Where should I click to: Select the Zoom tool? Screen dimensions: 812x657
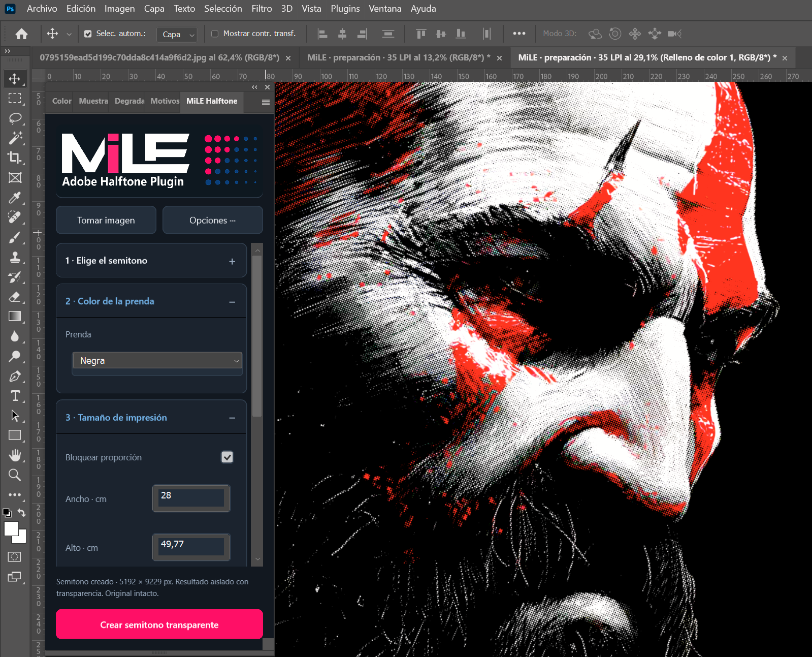tap(15, 475)
